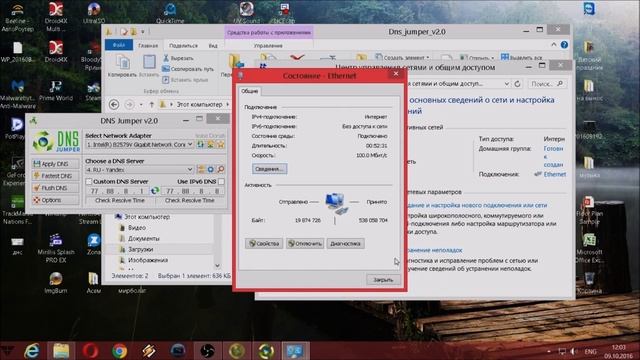Screen dimensions: 640x360
Task: Open the Файл tab in Explorer
Action: pyautogui.click(x=119, y=45)
